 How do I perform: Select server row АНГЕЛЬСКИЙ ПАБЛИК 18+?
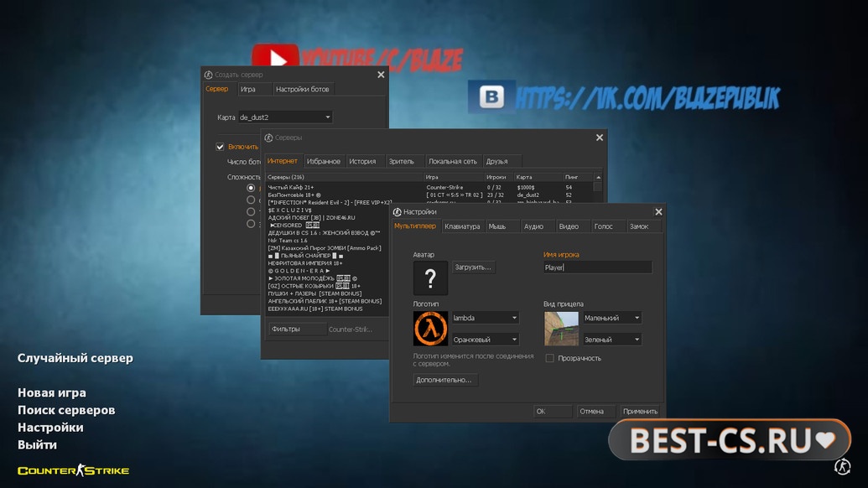(326, 302)
